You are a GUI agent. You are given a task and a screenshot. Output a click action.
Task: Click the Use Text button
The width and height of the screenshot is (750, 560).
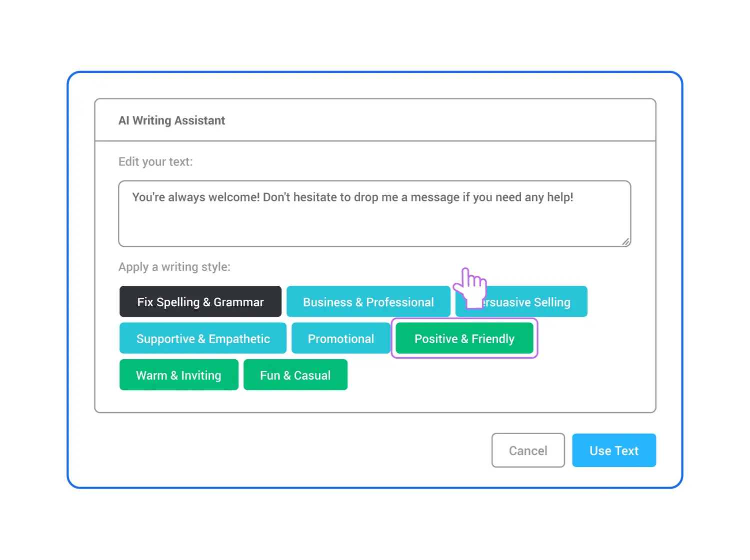(614, 450)
